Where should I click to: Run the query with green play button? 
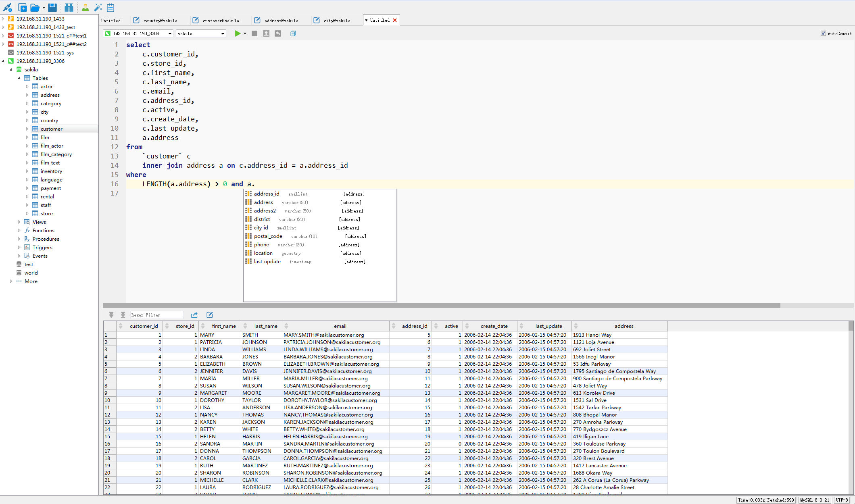coord(238,33)
